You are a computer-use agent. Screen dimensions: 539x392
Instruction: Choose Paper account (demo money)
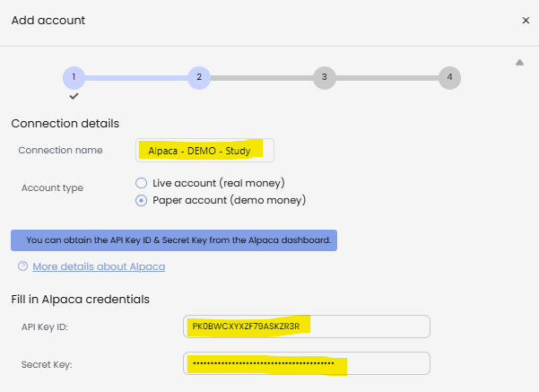pos(141,200)
